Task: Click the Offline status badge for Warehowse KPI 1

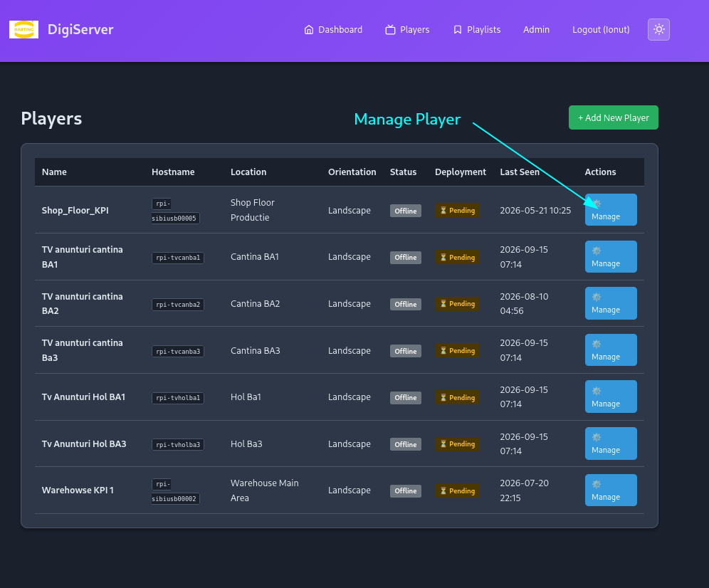Action: (x=405, y=490)
